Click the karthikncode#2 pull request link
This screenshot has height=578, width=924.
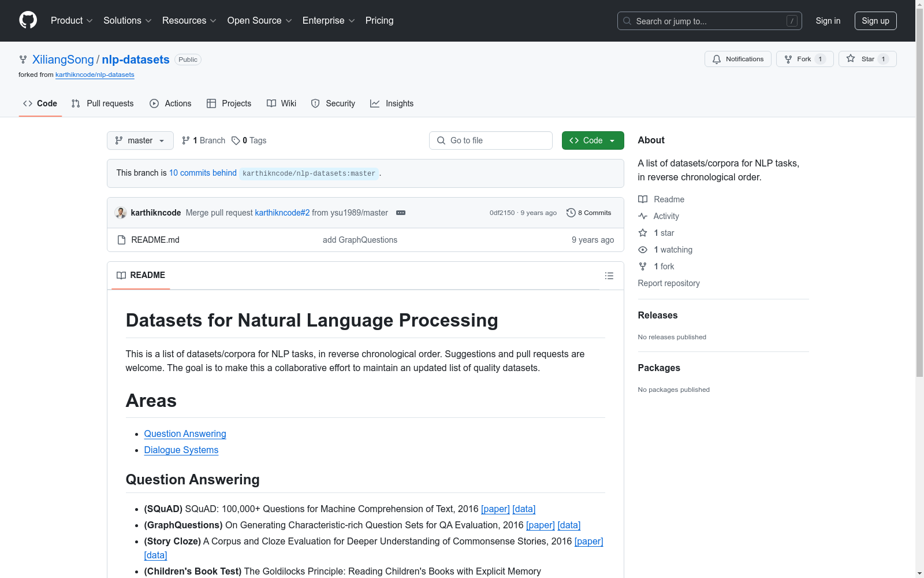[282, 213]
